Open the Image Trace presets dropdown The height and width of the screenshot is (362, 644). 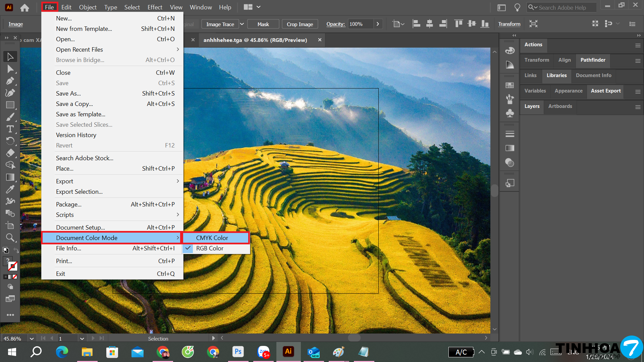[x=242, y=24]
